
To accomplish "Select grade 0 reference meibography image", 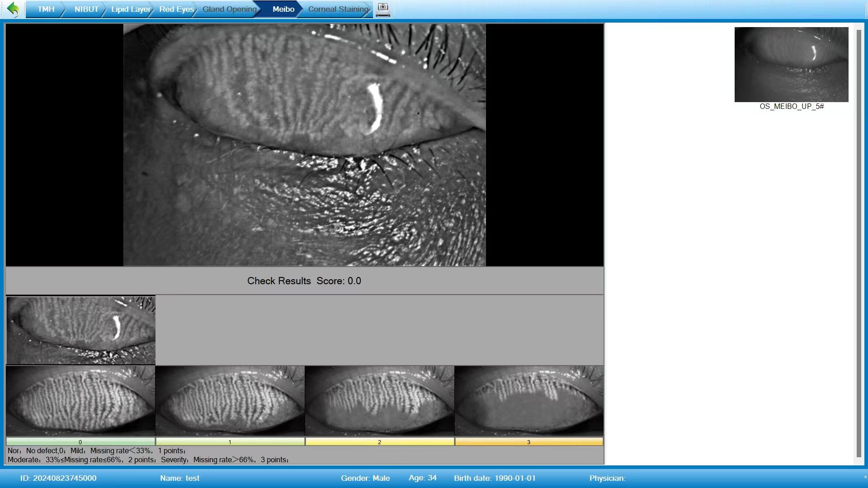I will click(80, 401).
